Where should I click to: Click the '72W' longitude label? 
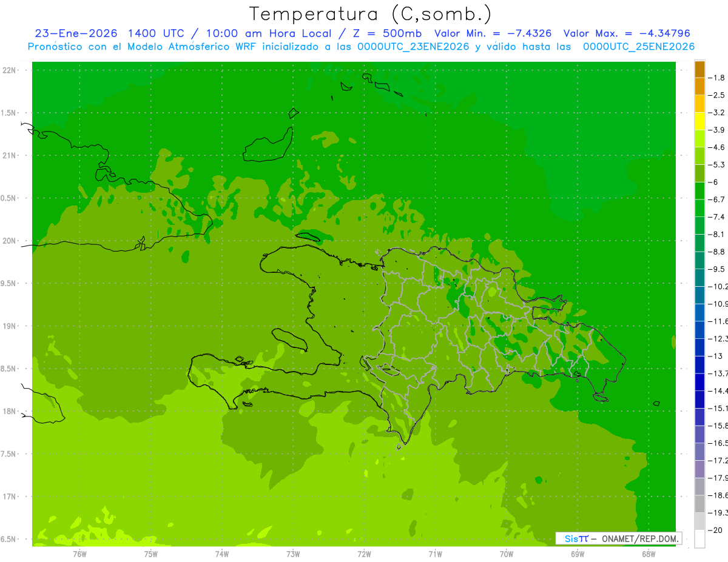tap(364, 554)
